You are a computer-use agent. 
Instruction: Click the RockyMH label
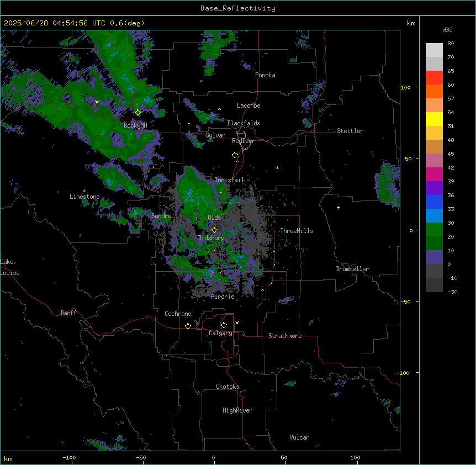click(x=135, y=125)
